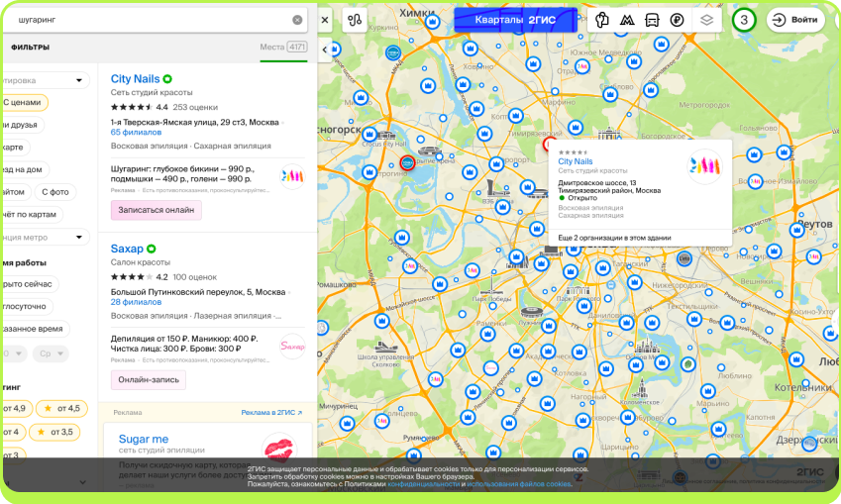841x504 pixels.
Task: Select rating от 4,9 filter
Action: pos(16,409)
